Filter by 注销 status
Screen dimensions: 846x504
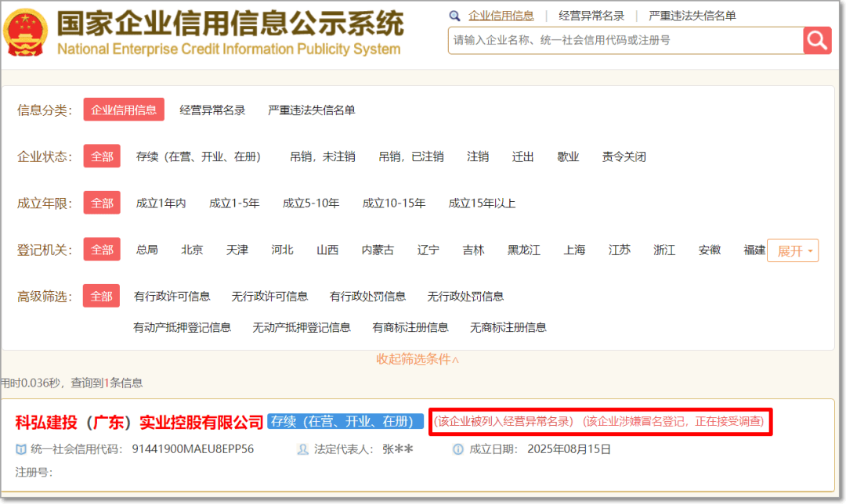coord(478,157)
